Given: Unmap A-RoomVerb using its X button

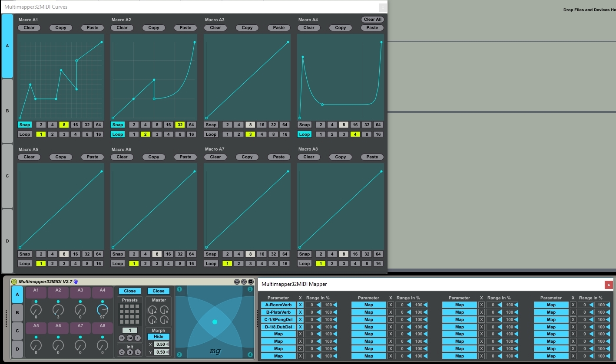Looking at the screenshot, I should pyautogui.click(x=300, y=305).
